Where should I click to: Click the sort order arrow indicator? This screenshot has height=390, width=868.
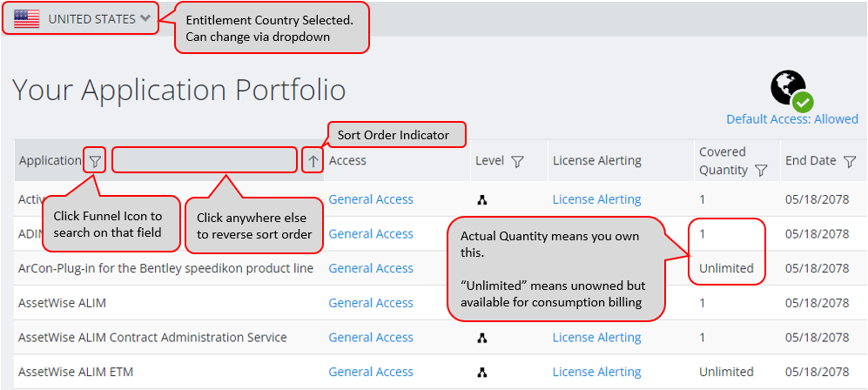(x=313, y=161)
